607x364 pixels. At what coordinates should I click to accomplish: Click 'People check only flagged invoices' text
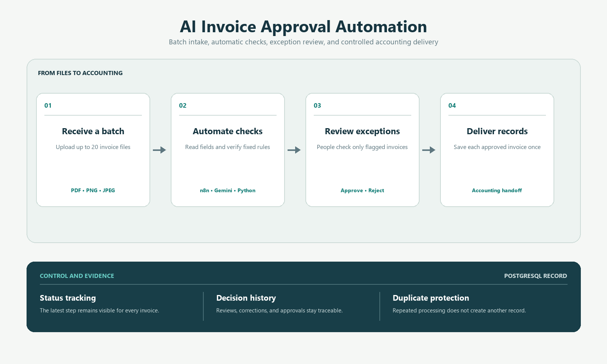(362, 147)
